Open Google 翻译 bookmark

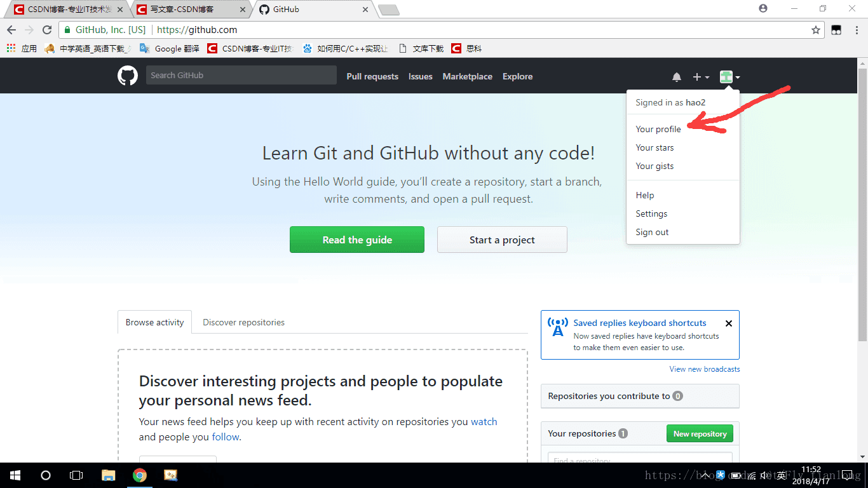169,48
